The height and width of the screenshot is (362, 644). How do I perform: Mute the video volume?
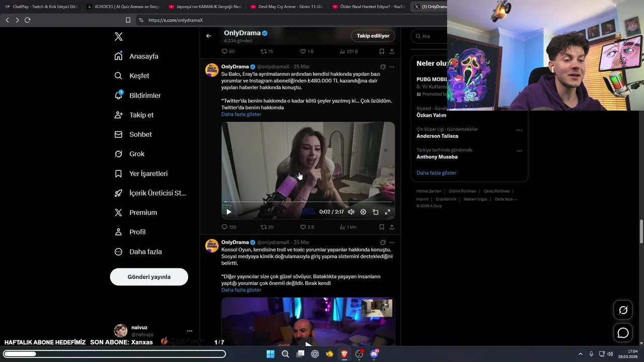(x=351, y=212)
